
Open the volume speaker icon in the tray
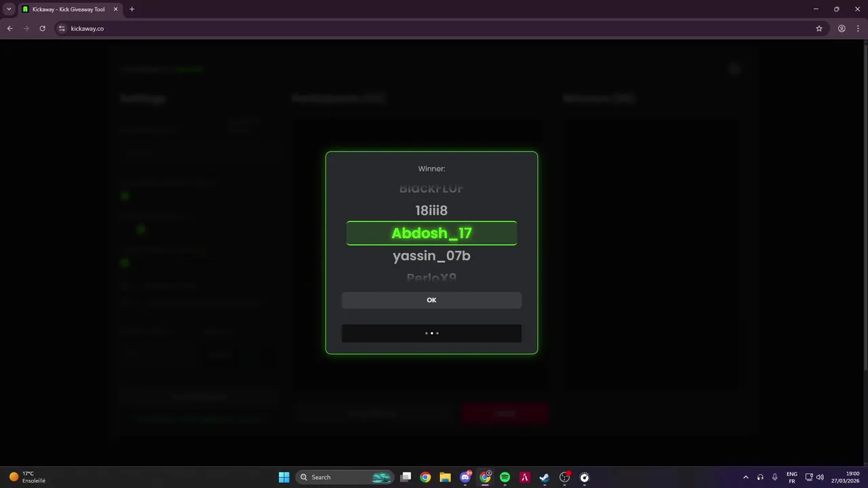(x=820, y=477)
